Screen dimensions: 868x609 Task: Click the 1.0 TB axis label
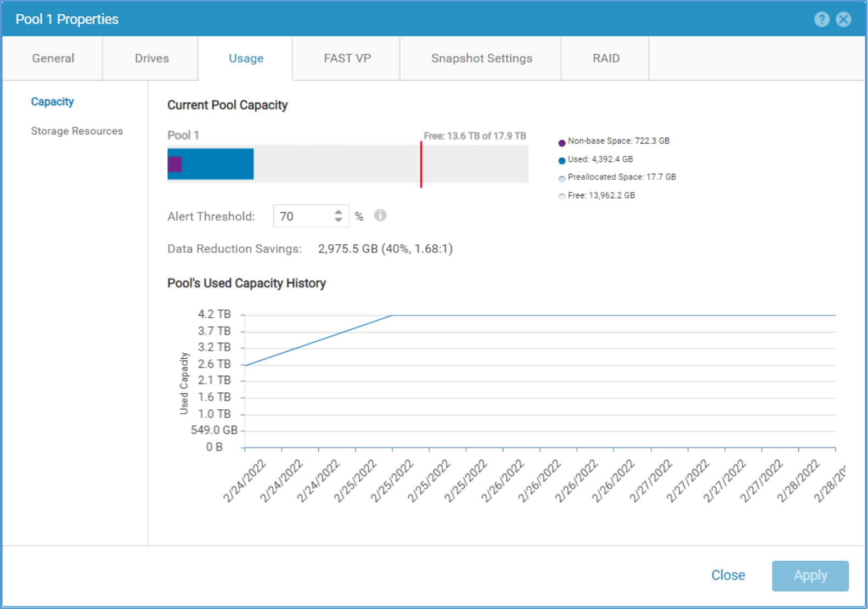(x=214, y=414)
